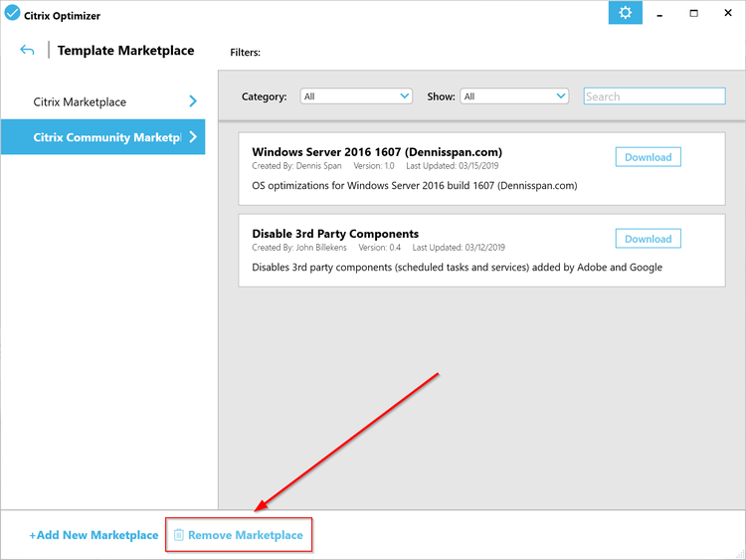The width and height of the screenshot is (746, 560).
Task: Click the Last Updated: 03/15/2019 text
Action: point(452,165)
